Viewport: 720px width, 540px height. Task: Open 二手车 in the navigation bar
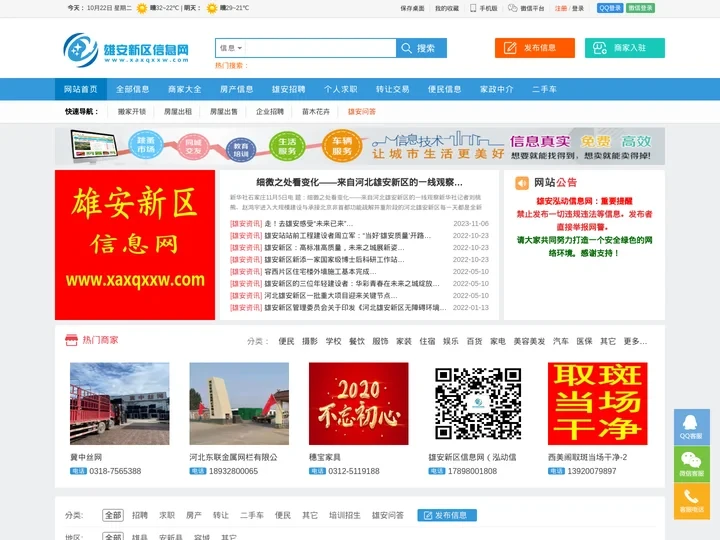point(544,89)
